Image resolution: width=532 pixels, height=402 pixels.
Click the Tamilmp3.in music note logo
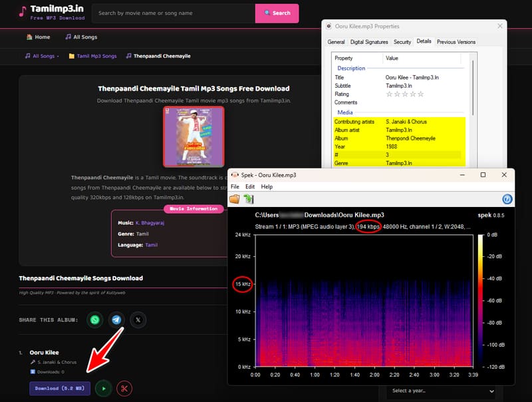pyautogui.click(x=23, y=11)
